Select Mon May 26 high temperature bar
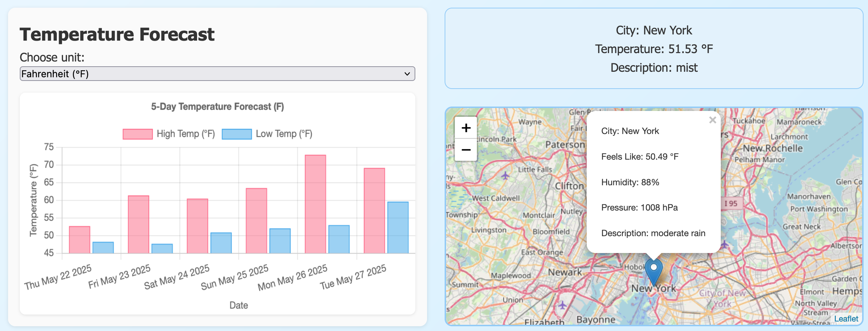Screen dimensions: 868x331 (x=315, y=204)
